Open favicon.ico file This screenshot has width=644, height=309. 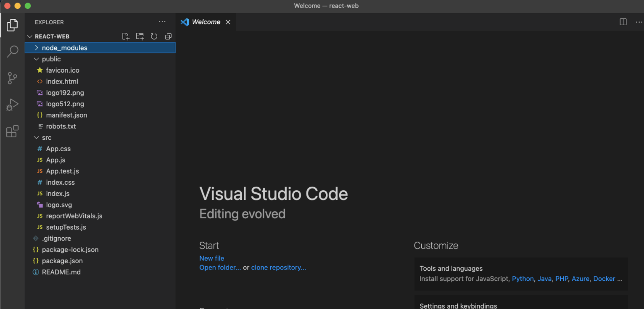tap(100, 71)
